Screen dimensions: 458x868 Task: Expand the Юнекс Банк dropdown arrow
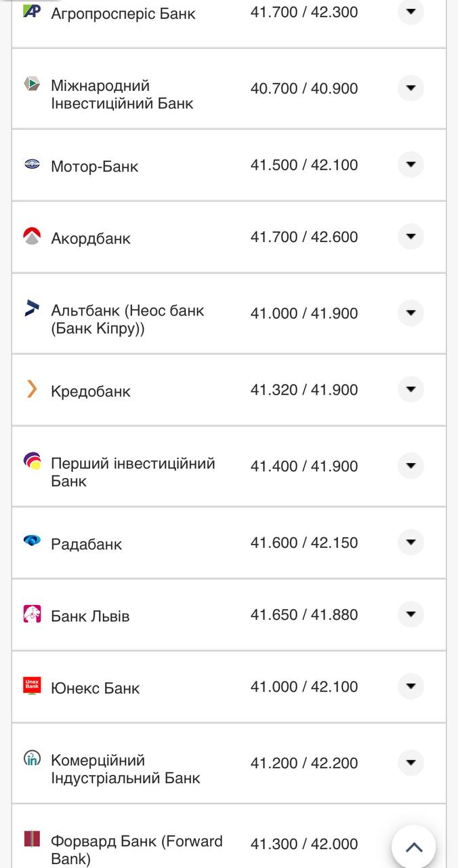411,686
